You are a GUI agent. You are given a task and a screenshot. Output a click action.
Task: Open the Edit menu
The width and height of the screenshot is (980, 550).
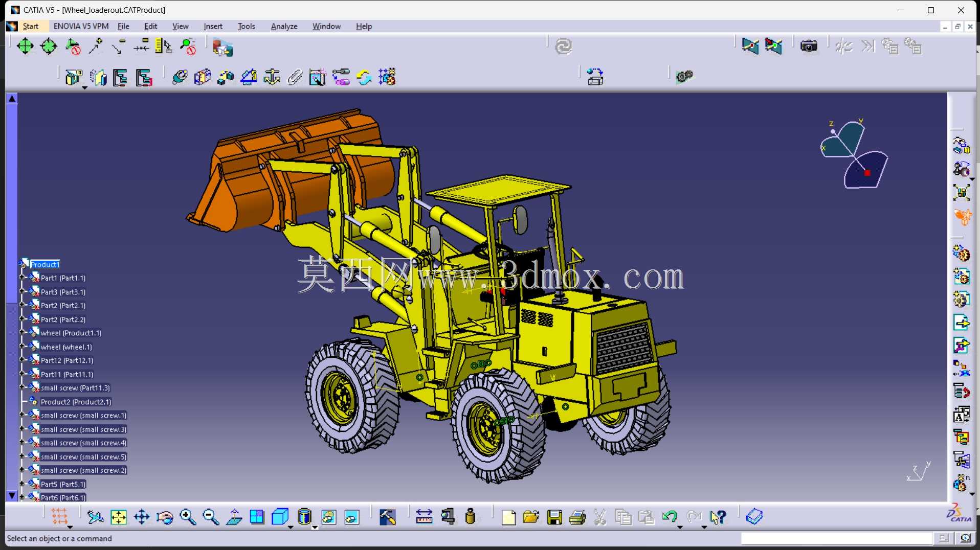click(150, 26)
